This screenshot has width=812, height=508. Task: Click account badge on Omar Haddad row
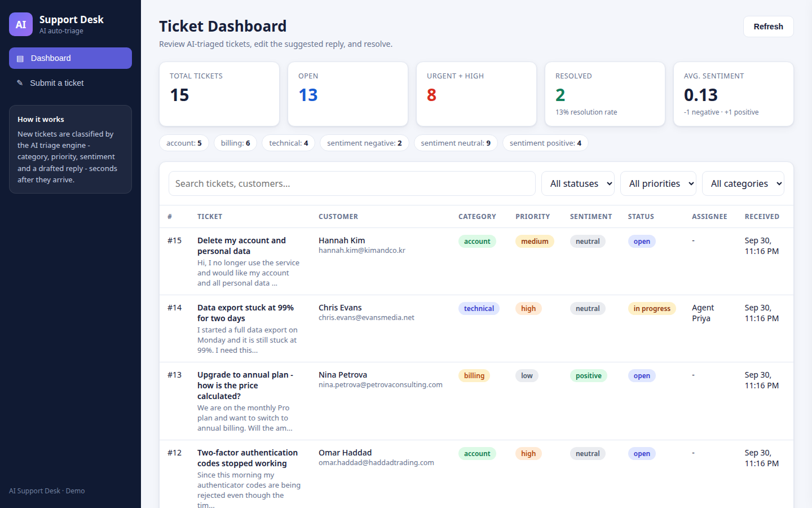477,454
